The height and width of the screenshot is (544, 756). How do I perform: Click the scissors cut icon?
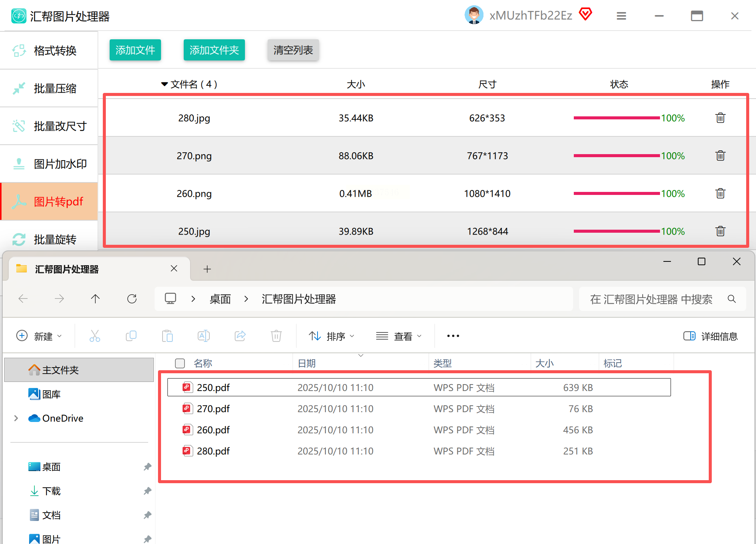[x=94, y=336]
